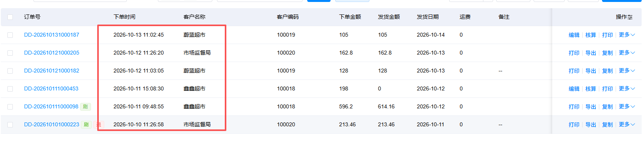Open column settings icon beside 操作 header
The height and width of the screenshot is (161, 644).
point(630,17)
